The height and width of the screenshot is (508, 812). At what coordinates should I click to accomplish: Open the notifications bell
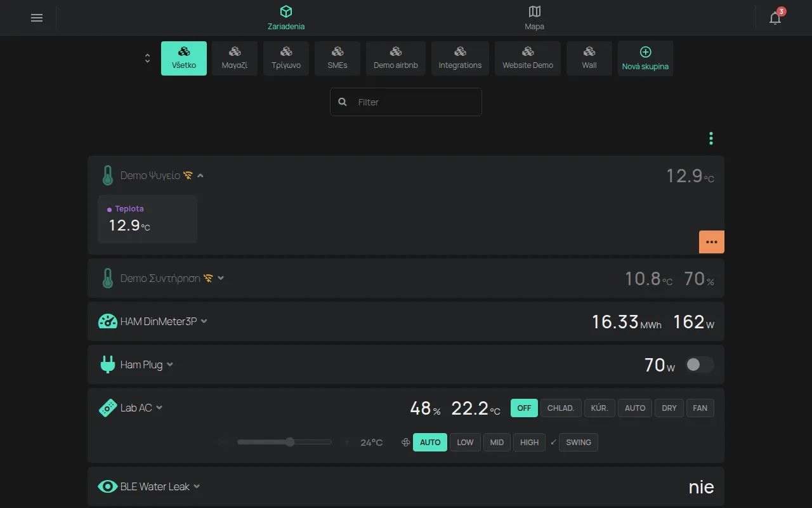pos(775,18)
